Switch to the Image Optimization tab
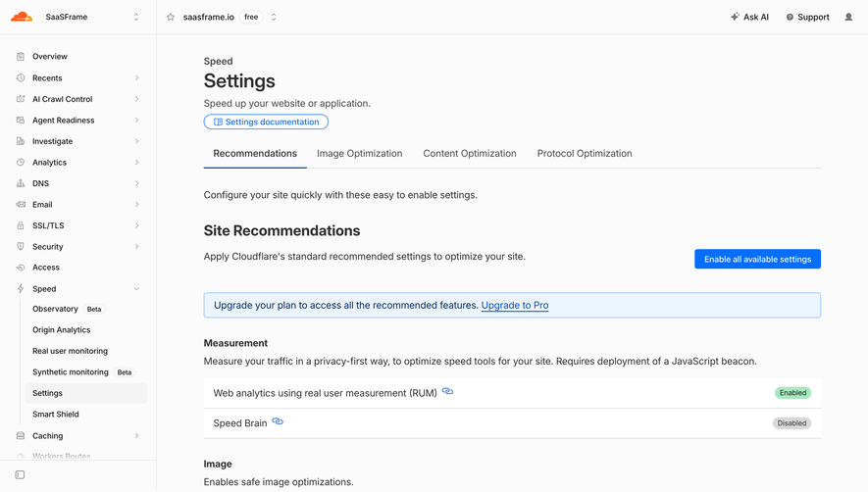Screen dimensions: 868x492 coord(359,153)
